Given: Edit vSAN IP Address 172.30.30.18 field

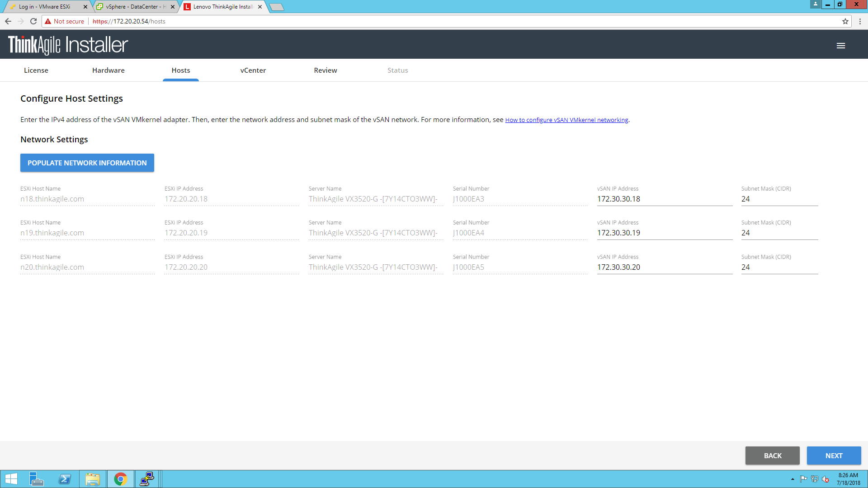Looking at the screenshot, I should [x=664, y=199].
